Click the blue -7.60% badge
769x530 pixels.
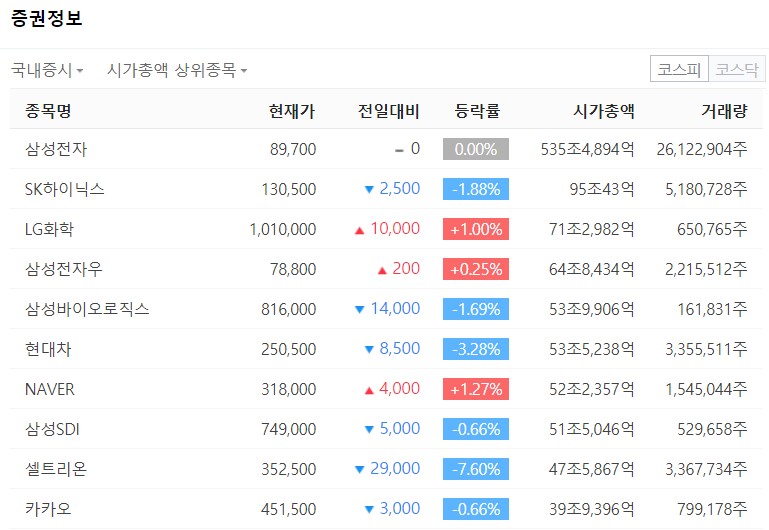point(476,469)
